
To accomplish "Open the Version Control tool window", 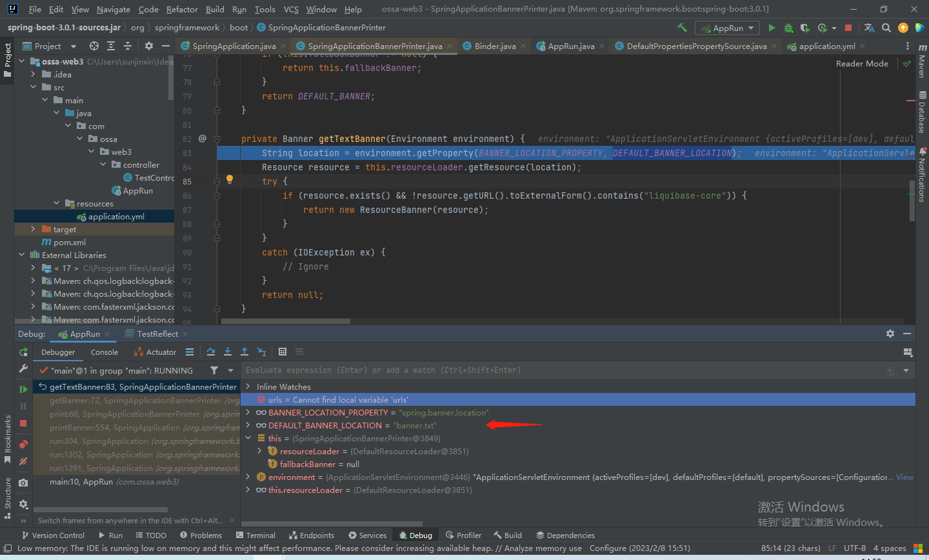I will pyautogui.click(x=54, y=535).
